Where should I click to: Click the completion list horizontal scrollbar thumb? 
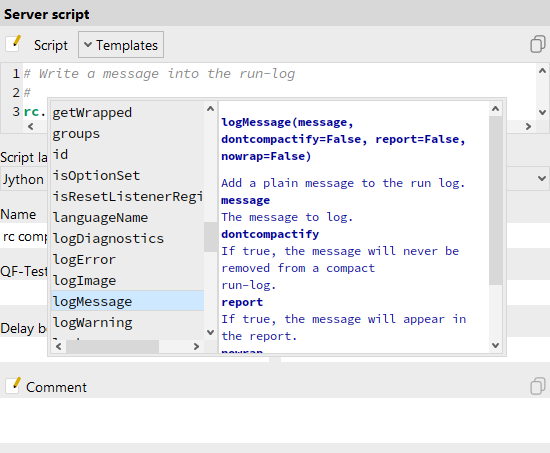pos(113,347)
